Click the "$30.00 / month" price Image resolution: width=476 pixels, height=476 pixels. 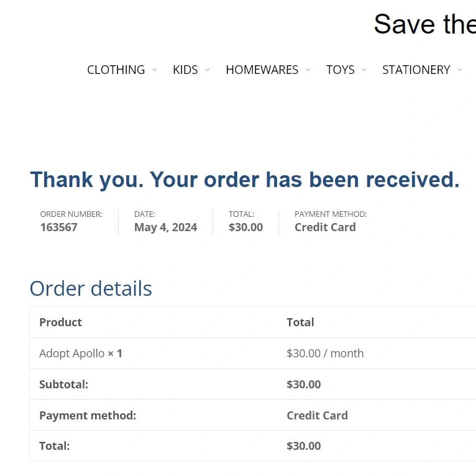pos(325,354)
